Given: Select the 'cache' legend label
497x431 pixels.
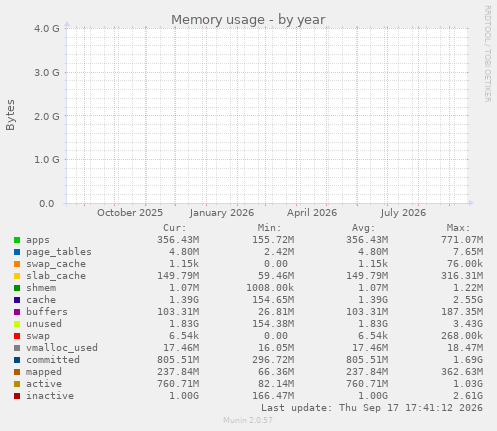Looking at the screenshot, I should [x=41, y=300].
